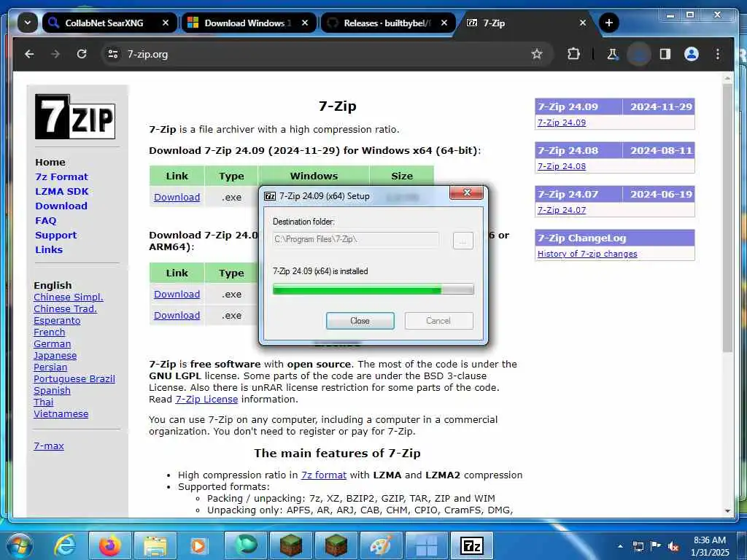Click Close in the 7-Zip Setup dialog
747x560 pixels.
(x=360, y=321)
